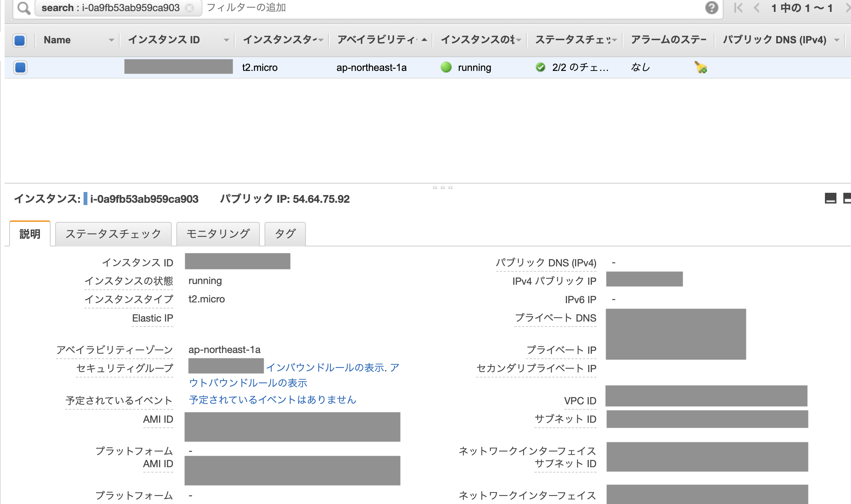This screenshot has width=851, height=504.
Task: Minimize the details pane via panel icon
Action: 830,199
